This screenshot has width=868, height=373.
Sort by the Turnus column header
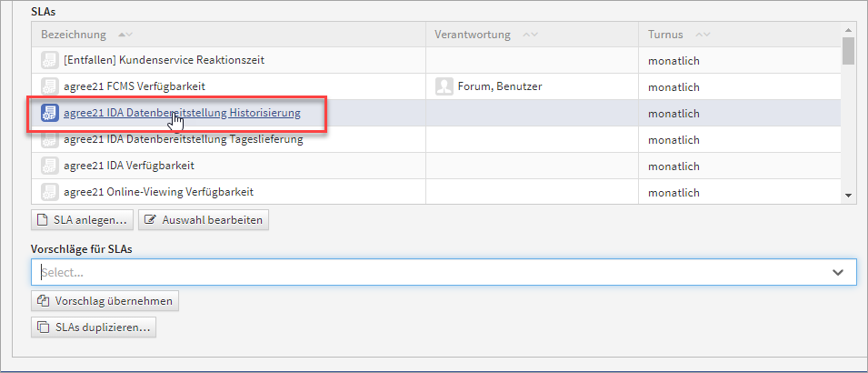[666, 35]
